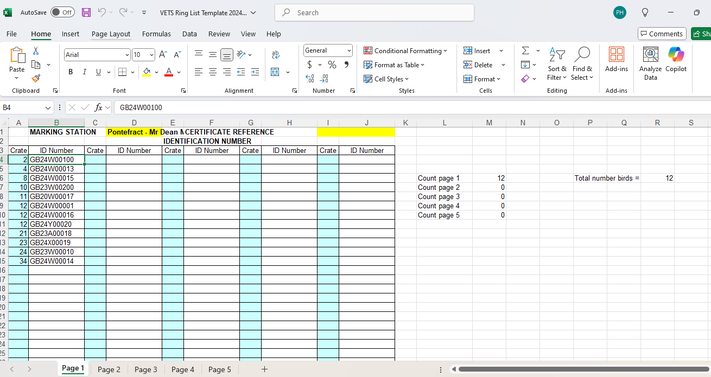Viewport: 711px width, 377px height.
Task: Expand Cell Styles menu
Action: 386,79
